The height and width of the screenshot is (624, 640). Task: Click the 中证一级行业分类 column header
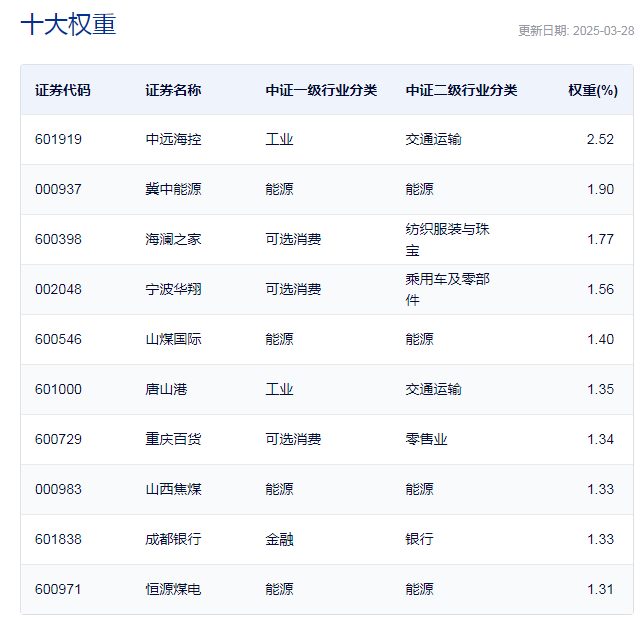point(321,90)
